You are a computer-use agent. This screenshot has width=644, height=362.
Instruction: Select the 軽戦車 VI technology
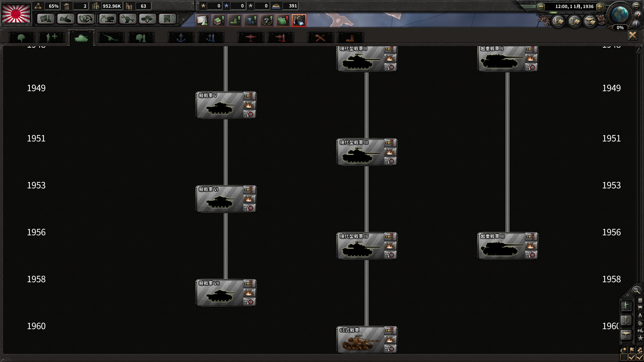click(x=220, y=199)
